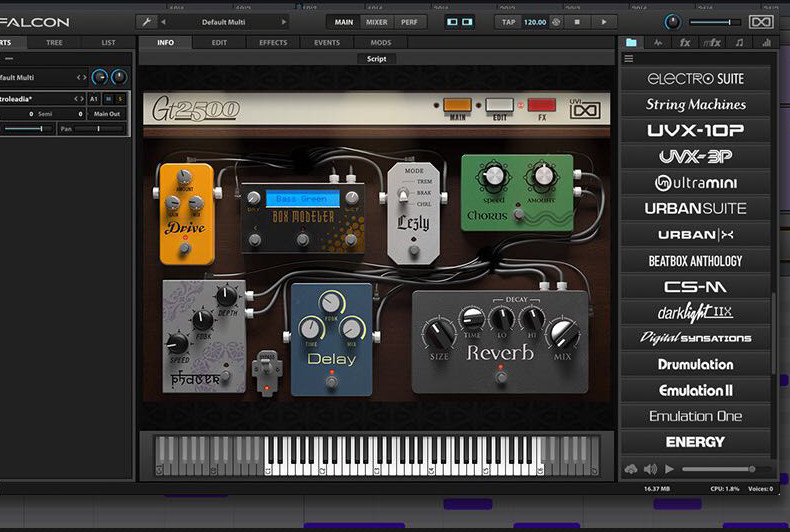Toggle the Phaser pedal footswitch
The width and height of the screenshot is (790, 532).
[226, 375]
